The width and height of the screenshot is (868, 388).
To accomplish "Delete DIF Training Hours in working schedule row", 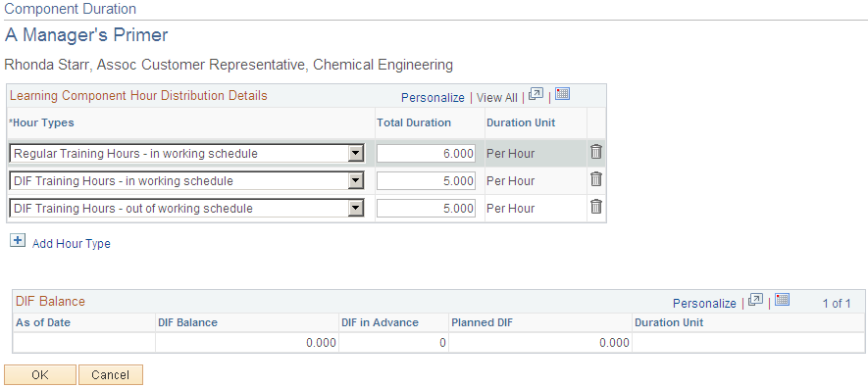I will click(x=595, y=179).
